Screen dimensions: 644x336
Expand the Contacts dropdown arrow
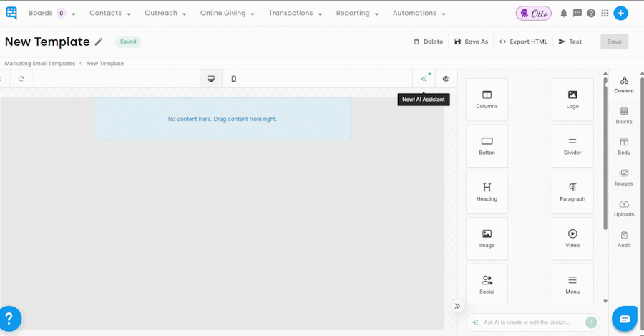[x=129, y=14]
